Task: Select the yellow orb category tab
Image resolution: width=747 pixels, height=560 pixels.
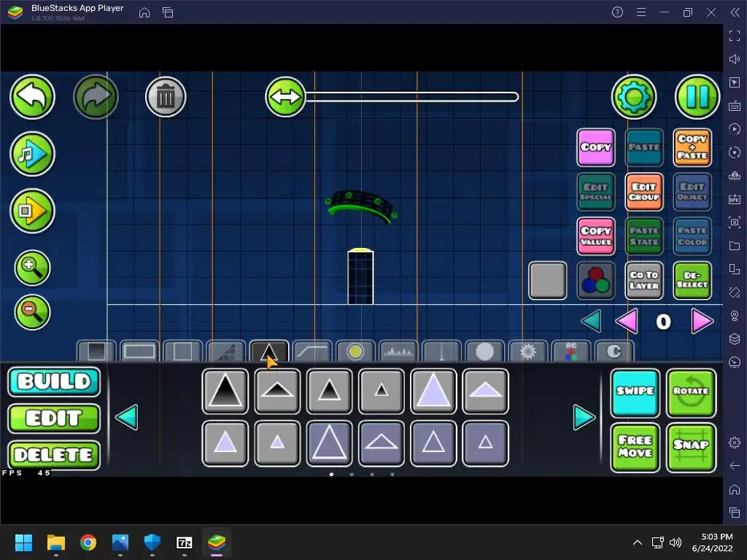Action: pos(355,351)
